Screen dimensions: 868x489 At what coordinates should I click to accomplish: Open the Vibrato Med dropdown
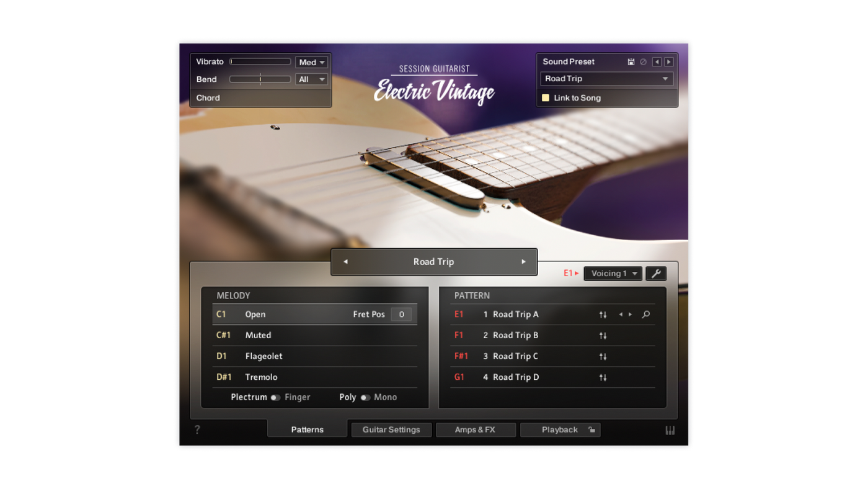pos(311,62)
